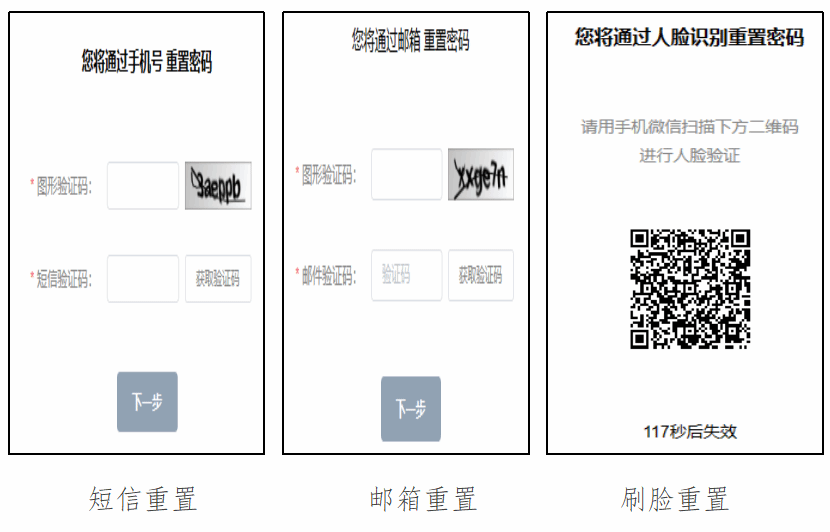Click the 短信验证码 label

[x=64, y=279]
